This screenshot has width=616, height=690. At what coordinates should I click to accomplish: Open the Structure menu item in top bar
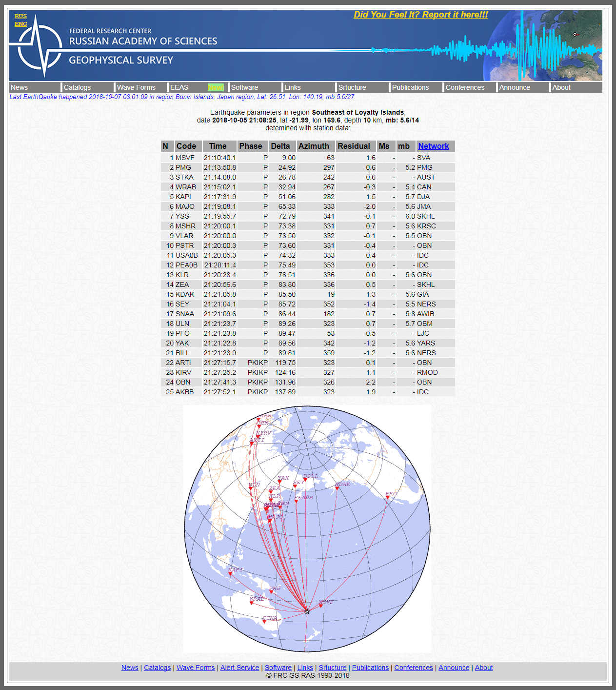352,87
